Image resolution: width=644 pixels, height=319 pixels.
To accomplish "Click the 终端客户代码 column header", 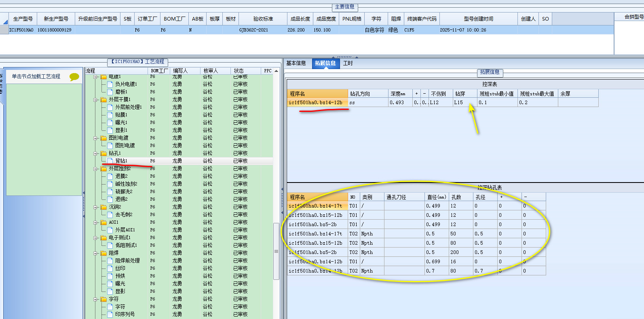I will [x=422, y=19].
